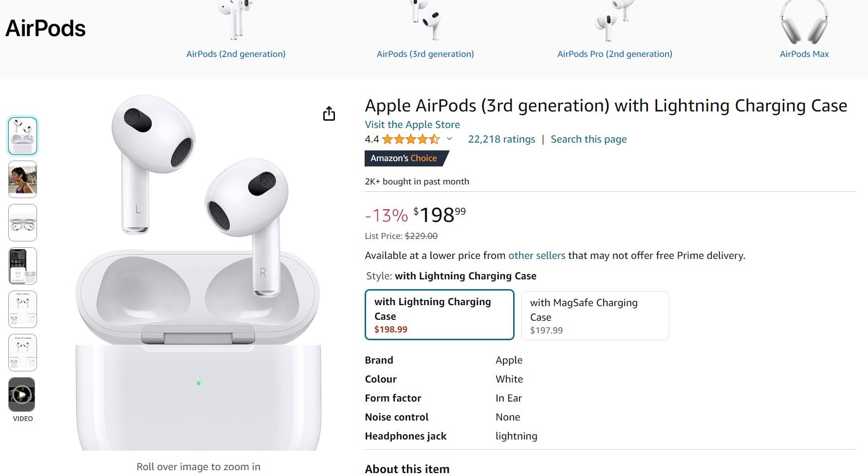The height and width of the screenshot is (476, 868).
Task: Select the first AirPods case thumbnail
Action: point(22,136)
